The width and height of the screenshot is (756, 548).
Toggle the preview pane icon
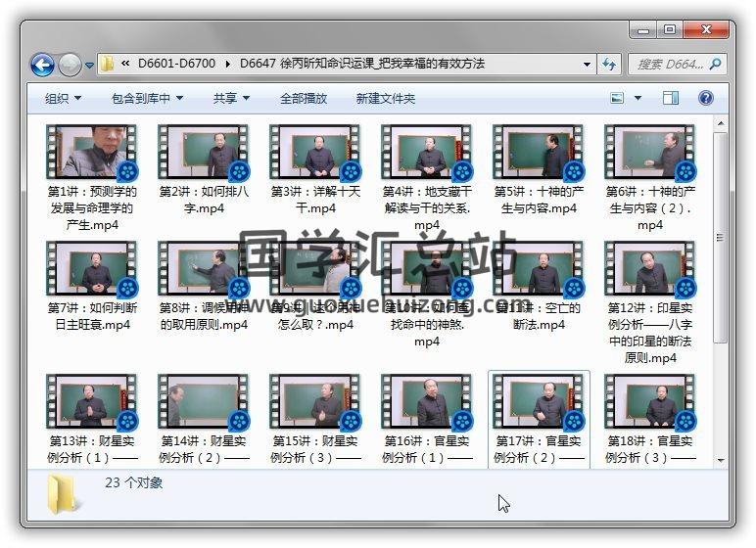(x=671, y=98)
